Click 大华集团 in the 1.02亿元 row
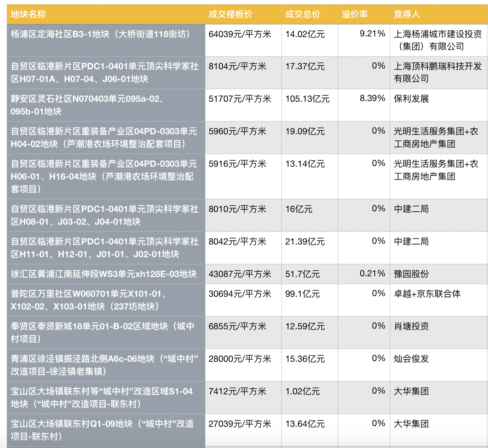 [x=411, y=391]
